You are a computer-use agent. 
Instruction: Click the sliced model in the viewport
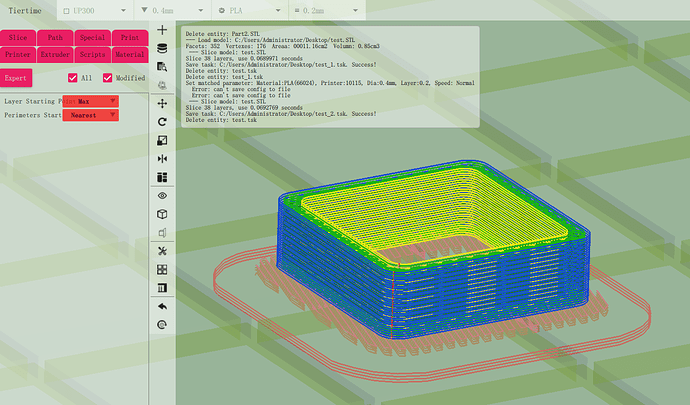[x=433, y=251]
